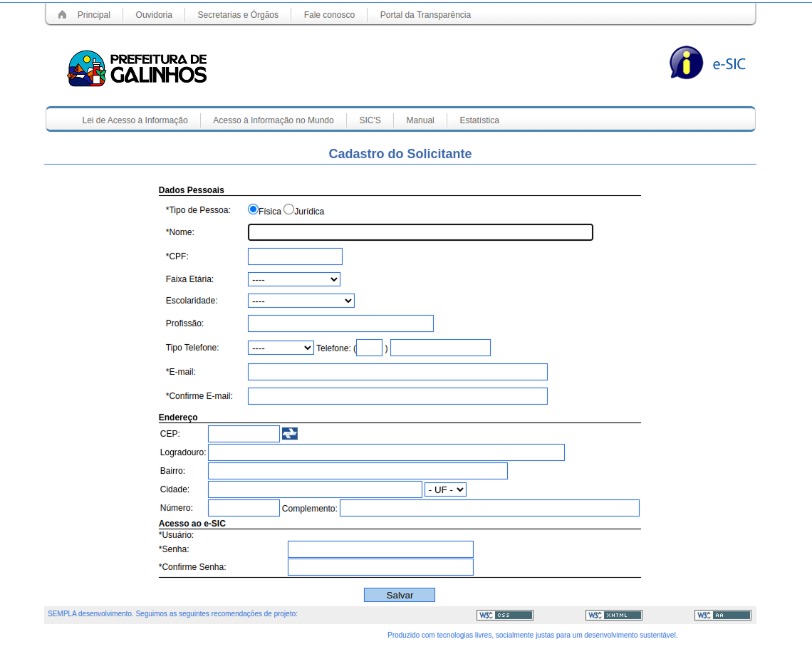This screenshot has width=812, height=659.
Task: Focus the Nome text field
Action: 420,232
